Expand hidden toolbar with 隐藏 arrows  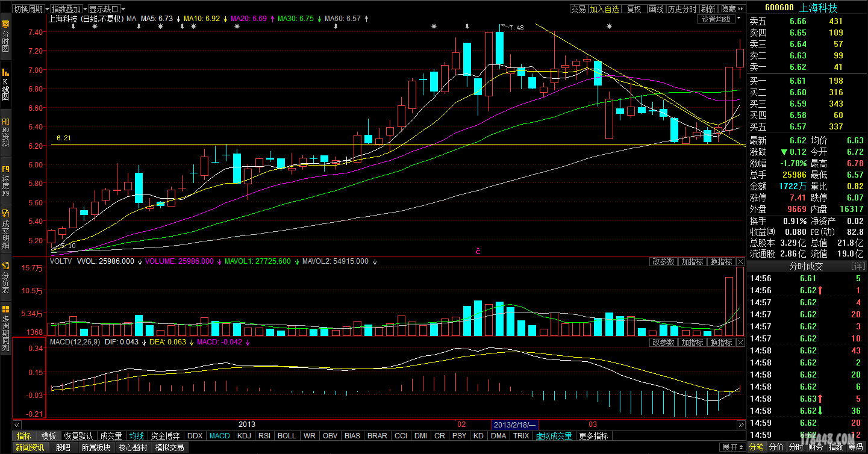[733, 9]
